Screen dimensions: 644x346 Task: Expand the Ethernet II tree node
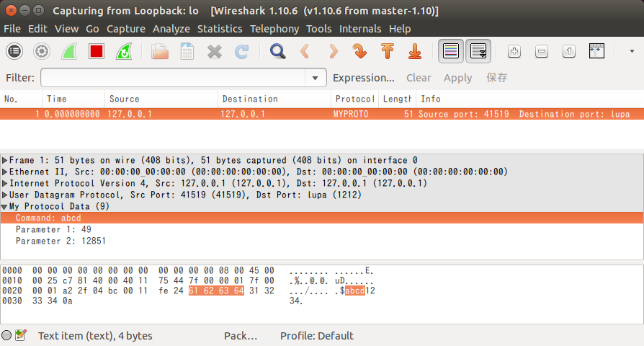[5, 172]
